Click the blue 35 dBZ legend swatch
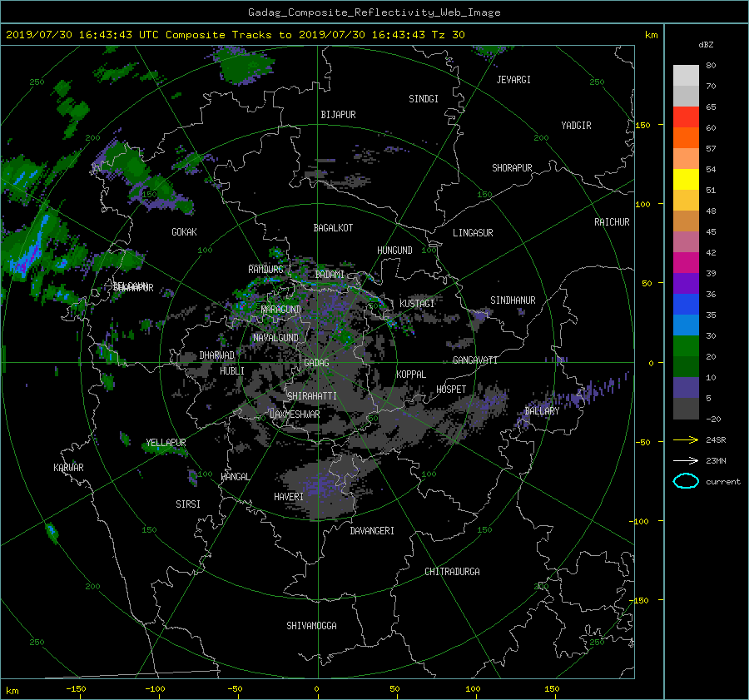Image resolution: width=749 pixels, height=700 pixels. [686, 305]
